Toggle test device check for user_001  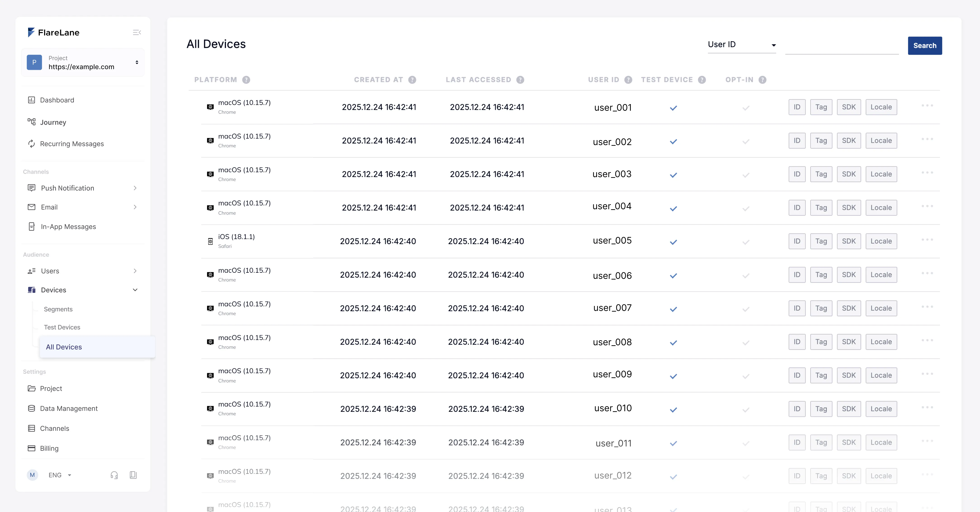(x=673, y=108)
